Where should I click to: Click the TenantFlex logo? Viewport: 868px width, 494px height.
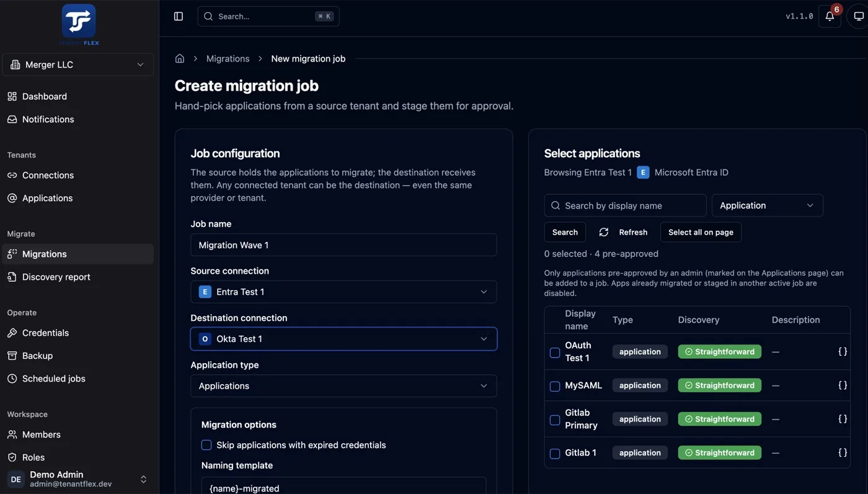click(79, 24)
